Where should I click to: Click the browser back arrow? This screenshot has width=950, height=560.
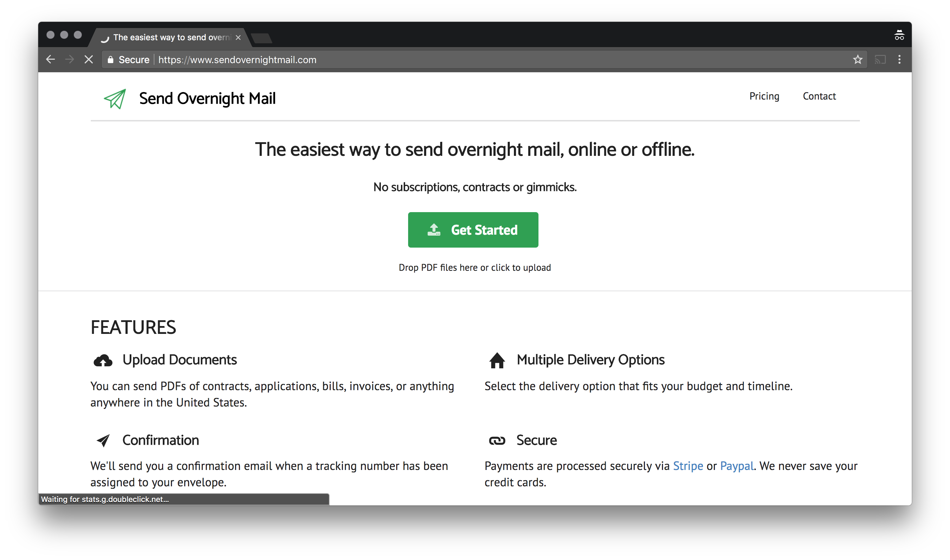pyautogui.click(x=51, y=60)
